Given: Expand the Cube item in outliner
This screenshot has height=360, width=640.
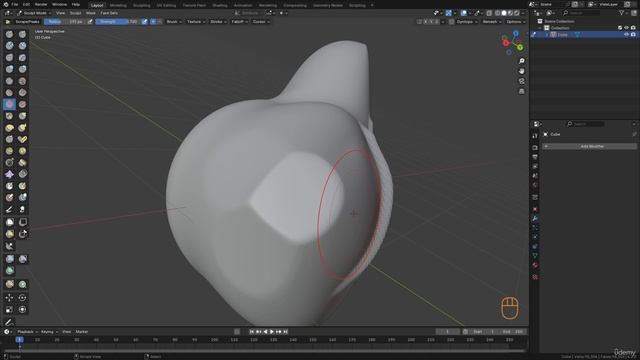Looking at the screenshot, I should tap(547, 35).
